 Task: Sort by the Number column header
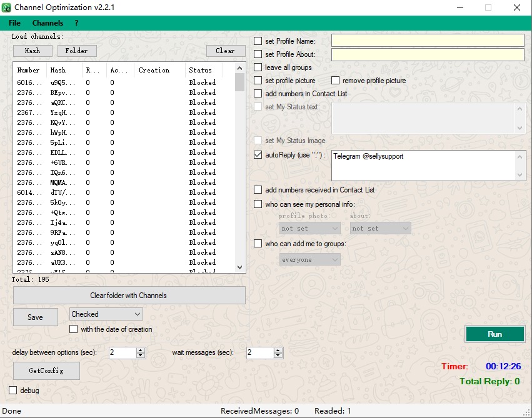[x=30, y=70]
